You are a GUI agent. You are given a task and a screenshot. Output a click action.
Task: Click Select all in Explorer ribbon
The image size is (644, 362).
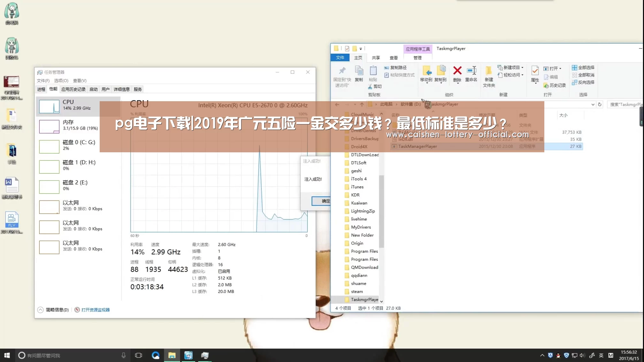(583, 68)
